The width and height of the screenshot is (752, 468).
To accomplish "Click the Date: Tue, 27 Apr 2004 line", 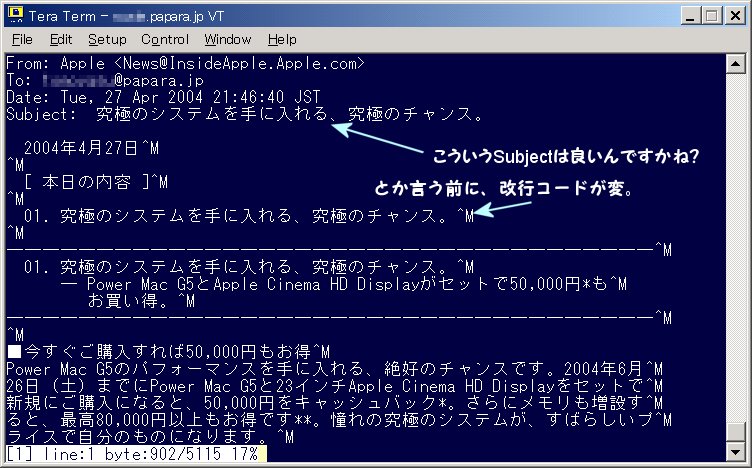I will click(163, 97).
